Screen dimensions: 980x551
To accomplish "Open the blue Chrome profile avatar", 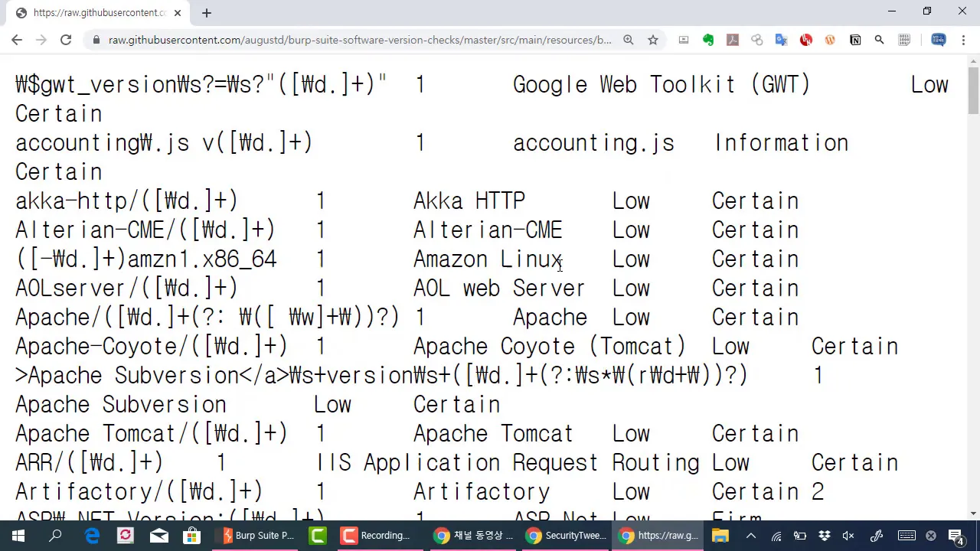I will pyautogui.click(x=939, y=40).
